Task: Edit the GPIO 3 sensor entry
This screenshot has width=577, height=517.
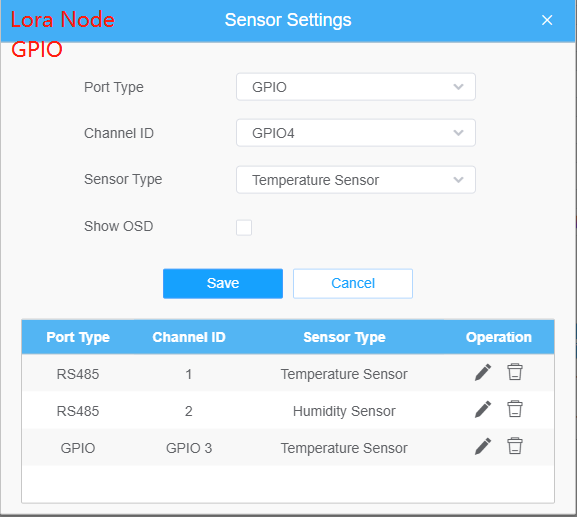Action: (x=483, y=446)
